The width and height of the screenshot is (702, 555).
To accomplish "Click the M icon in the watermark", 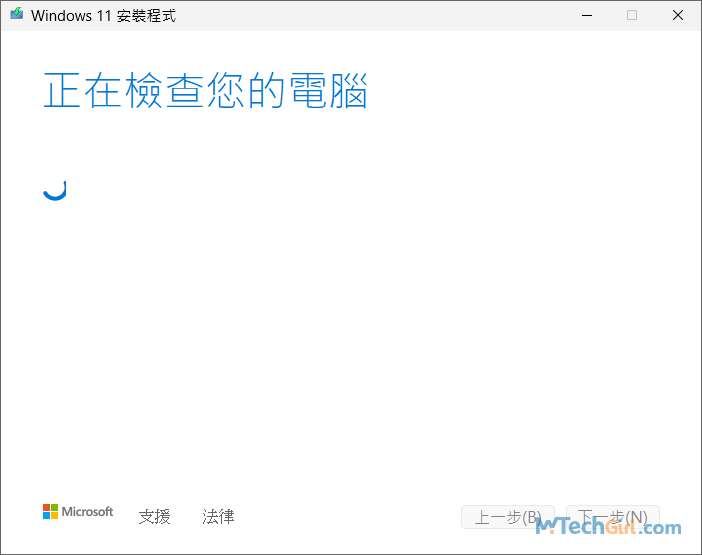I will point(548,526).
